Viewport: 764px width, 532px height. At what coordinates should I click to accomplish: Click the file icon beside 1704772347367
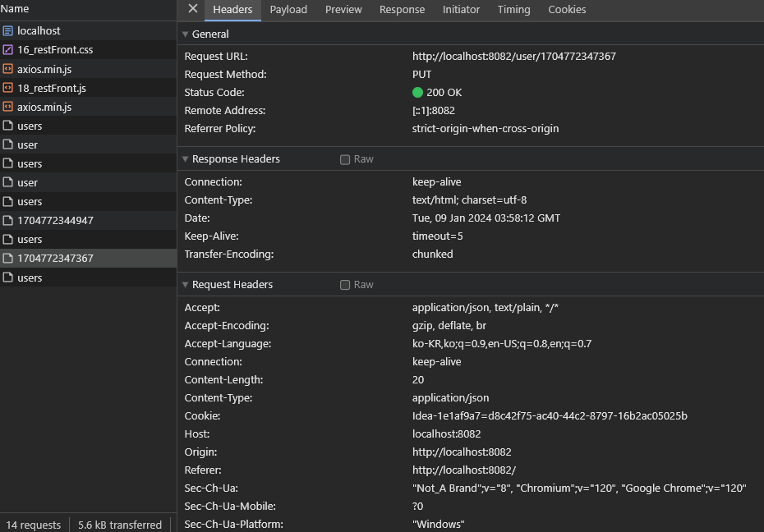[x=7, y=258]
